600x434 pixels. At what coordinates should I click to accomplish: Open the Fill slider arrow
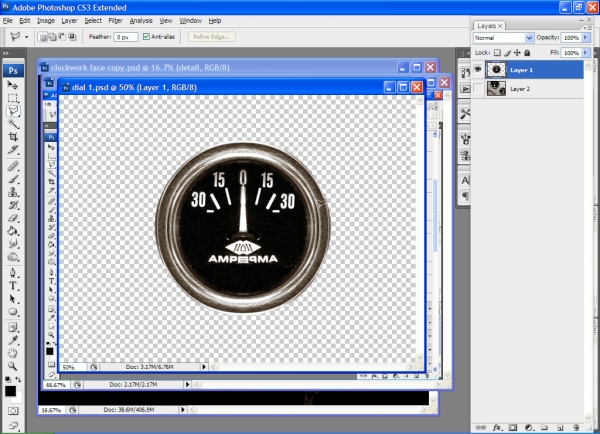point(585,52)
